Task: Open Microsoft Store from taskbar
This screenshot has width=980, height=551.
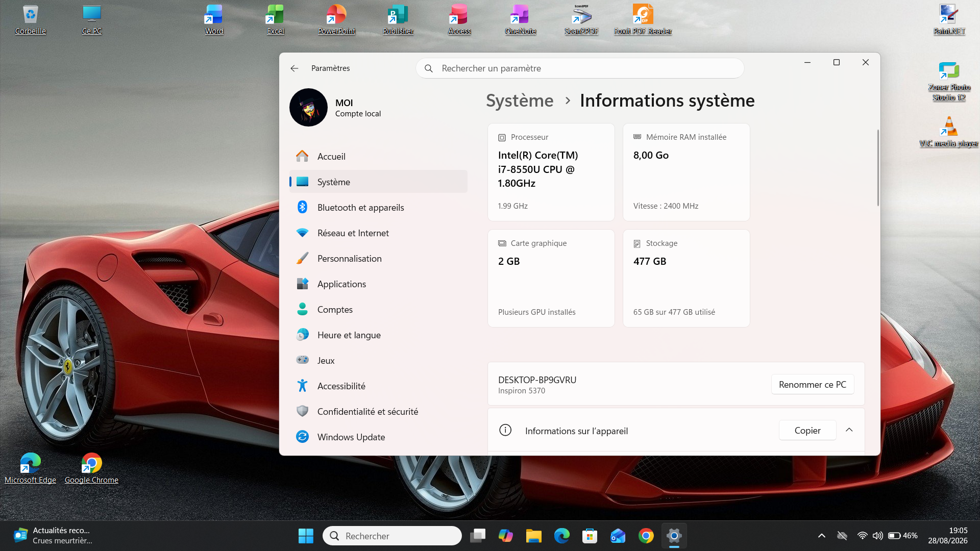Action: (x=590, y=536)
